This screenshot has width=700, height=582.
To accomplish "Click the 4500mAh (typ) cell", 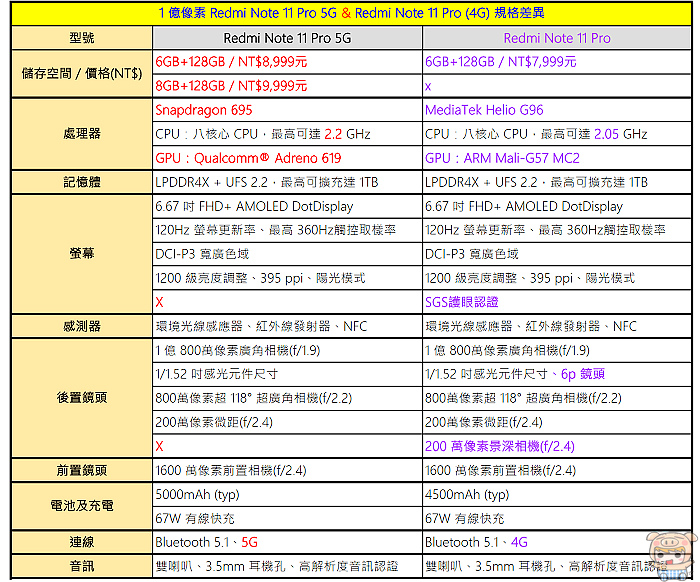I will pyautogui.click(x=557, y=495).
